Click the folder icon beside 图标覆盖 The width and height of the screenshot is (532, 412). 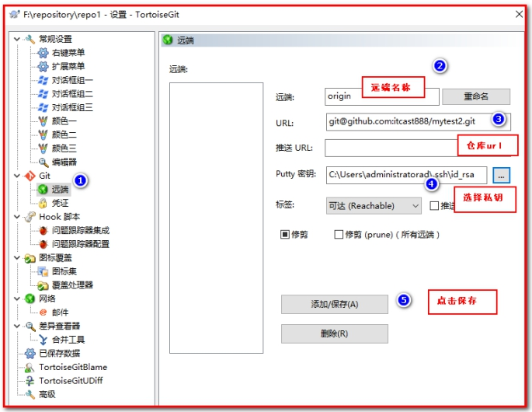[x=30, y=258]
